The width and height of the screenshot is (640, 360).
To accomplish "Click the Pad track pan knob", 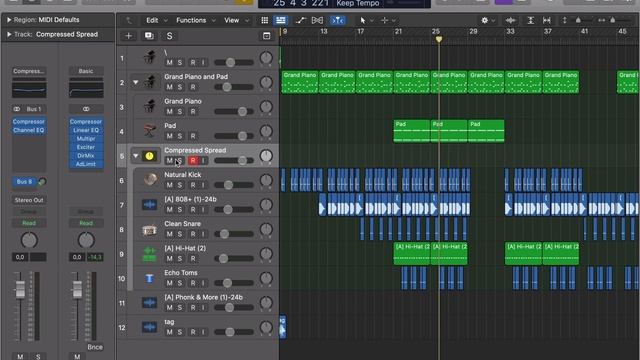I will pyautogui.click(x=266, y=131).
